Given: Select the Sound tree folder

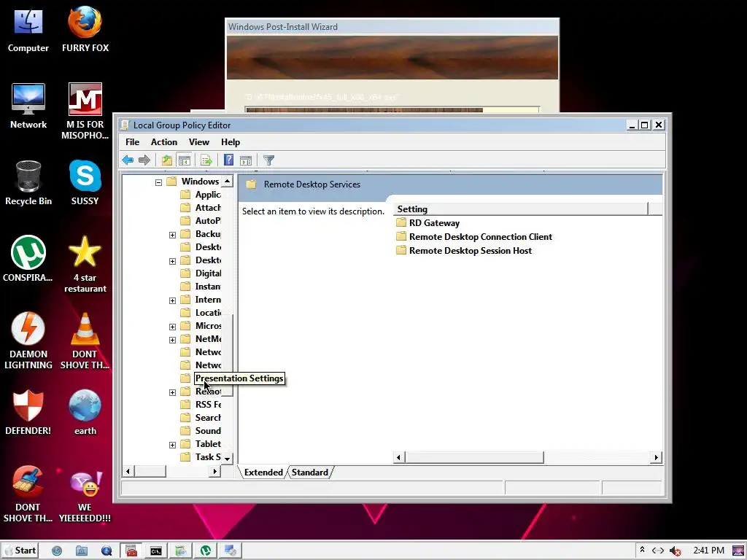Looking at the screenshot, I should coord(201,430).
